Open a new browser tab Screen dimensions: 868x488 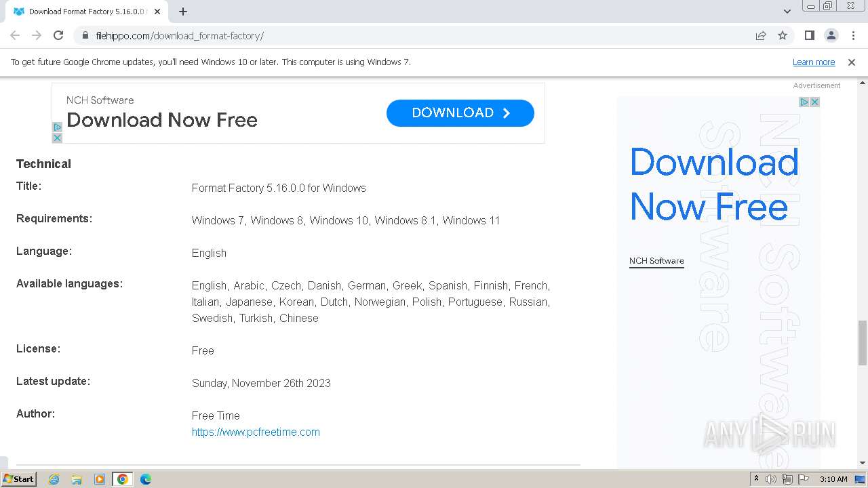[x=183, y=12]
